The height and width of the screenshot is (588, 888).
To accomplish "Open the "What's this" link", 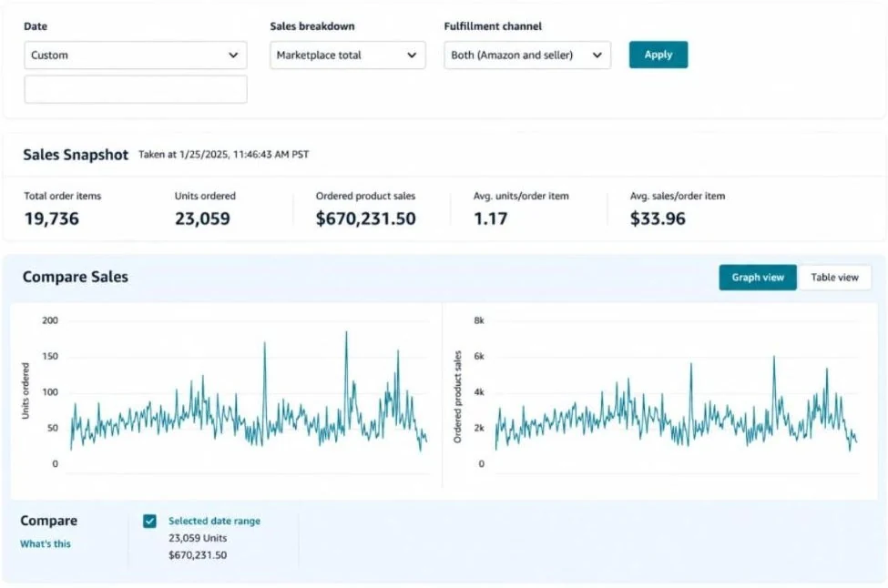I will (x=46, y=544).
